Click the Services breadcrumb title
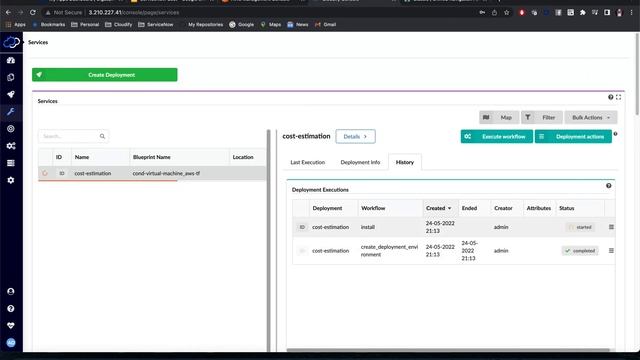Screen dimensions: 640x360 38,42
